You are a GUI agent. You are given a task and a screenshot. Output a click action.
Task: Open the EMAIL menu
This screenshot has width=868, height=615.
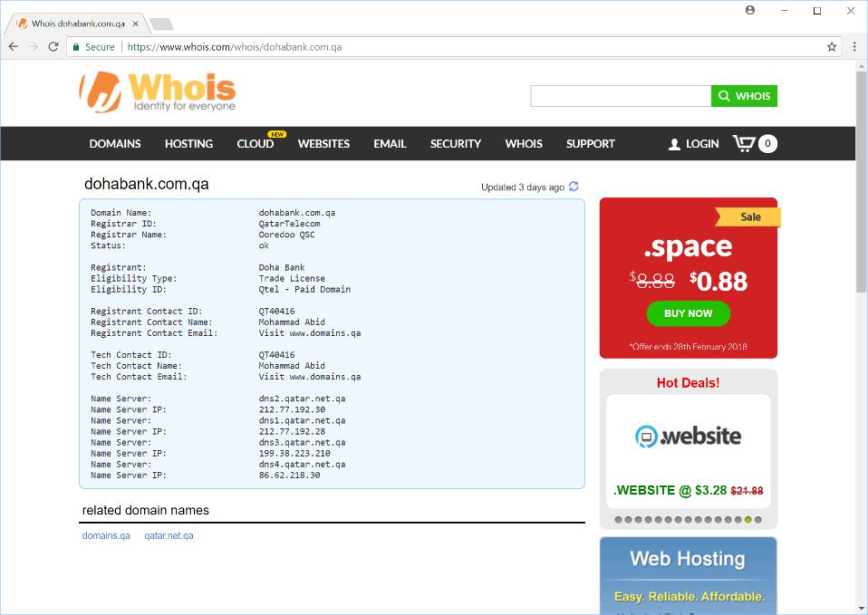390,144
